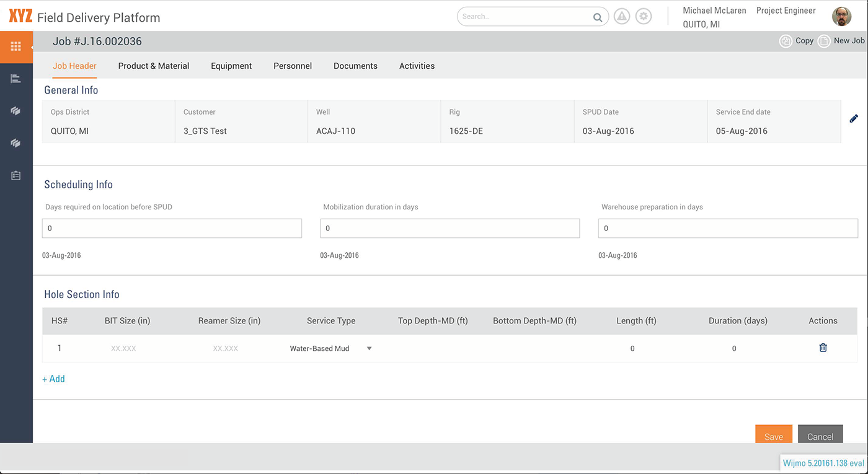This screenshot has height=474, width=868.
Task: Click the Project Engineer role label
Action: pos(786,11)
